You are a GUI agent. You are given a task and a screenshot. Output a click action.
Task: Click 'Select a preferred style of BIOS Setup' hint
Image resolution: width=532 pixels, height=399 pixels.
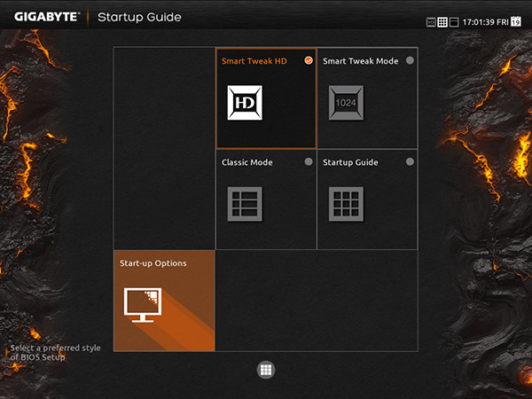point(55,353)
